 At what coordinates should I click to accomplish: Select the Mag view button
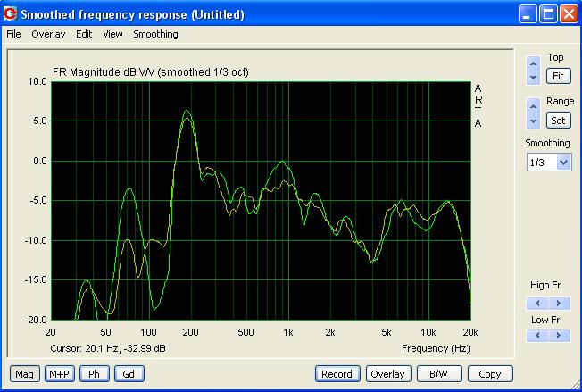pyautogui.click(x=24, y=374)
